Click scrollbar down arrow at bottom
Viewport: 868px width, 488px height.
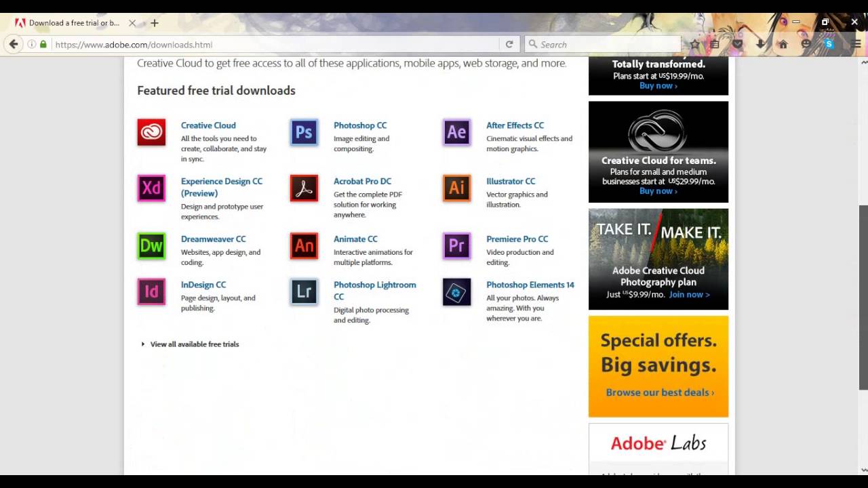(x=863, y=469)
